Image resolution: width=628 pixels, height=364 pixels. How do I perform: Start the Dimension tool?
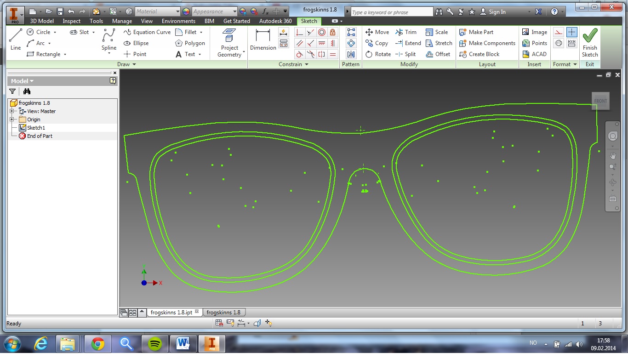coord(263,40)
